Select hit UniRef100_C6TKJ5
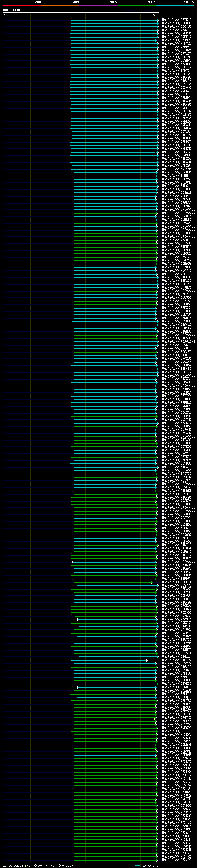Screen dimensions: 197x868 (x=176, y=20)
